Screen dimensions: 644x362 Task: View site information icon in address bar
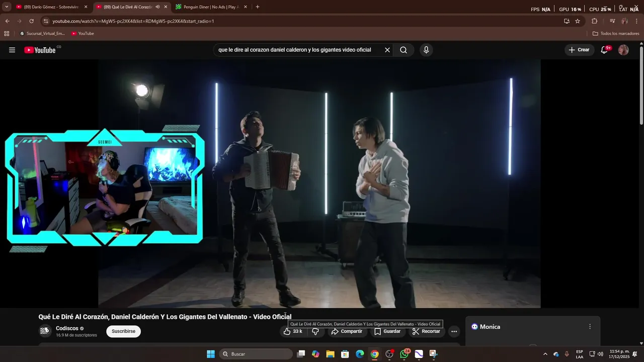pos(46,21)
